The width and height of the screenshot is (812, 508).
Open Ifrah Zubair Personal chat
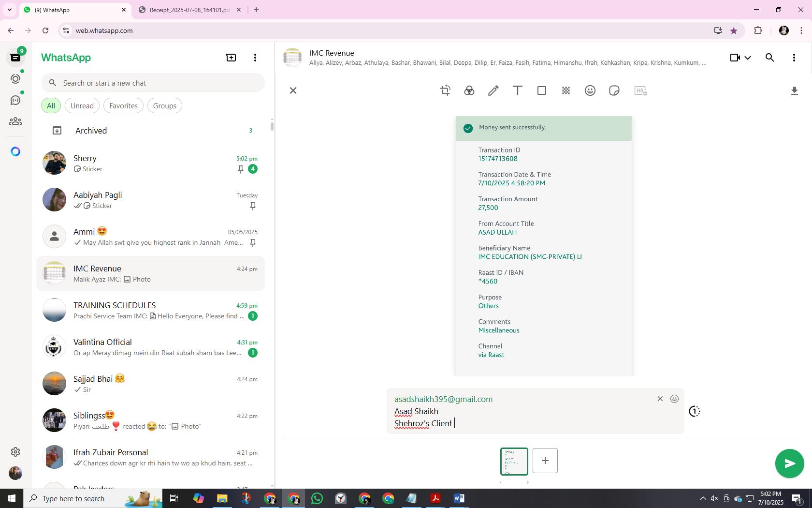[150, 458]
